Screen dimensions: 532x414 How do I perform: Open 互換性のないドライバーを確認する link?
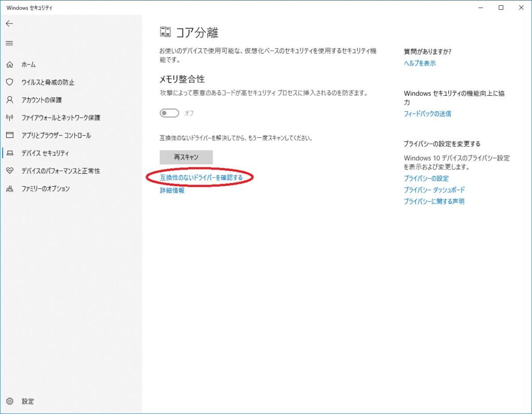(x=201, y=177)
